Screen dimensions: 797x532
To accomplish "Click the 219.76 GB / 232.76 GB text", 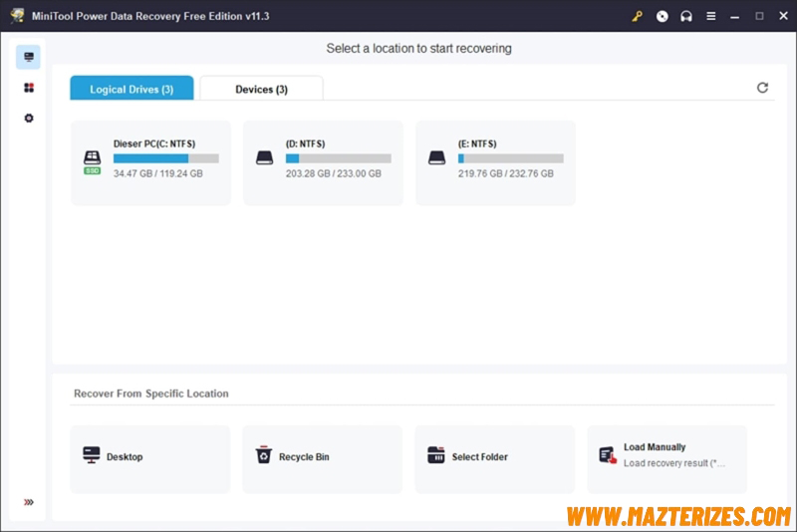I will 506,173.
